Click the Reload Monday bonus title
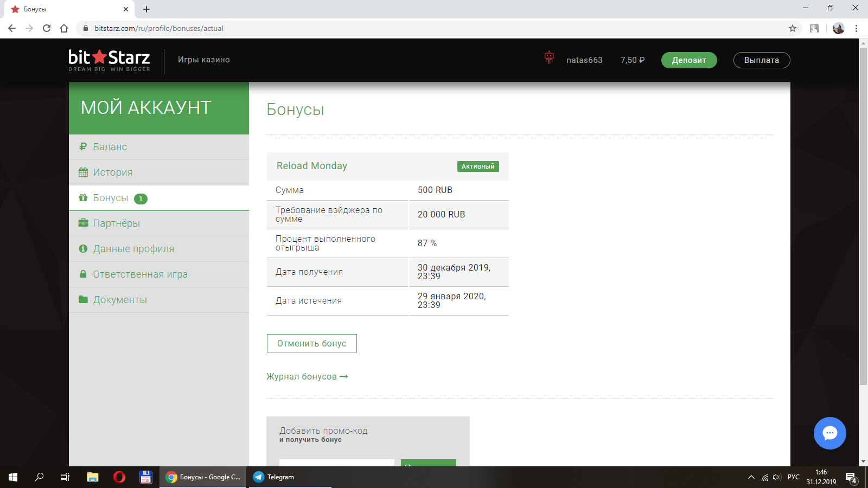 pos(312,166)
